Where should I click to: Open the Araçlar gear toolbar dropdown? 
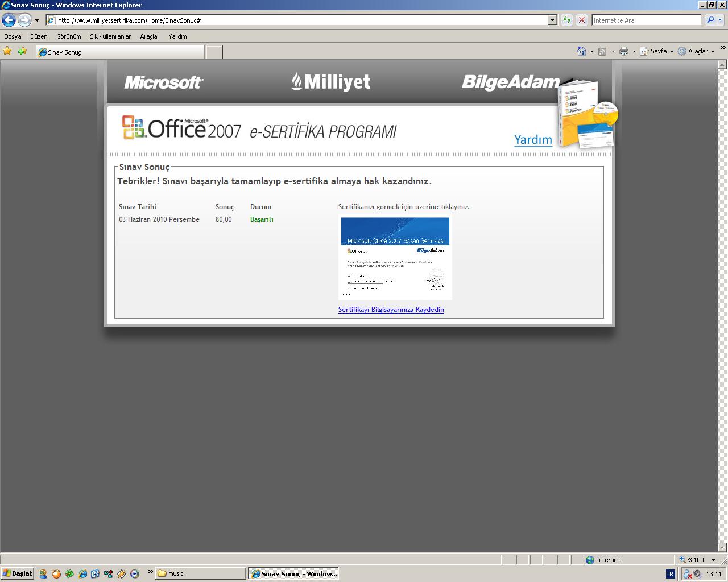tap(696, 51)
